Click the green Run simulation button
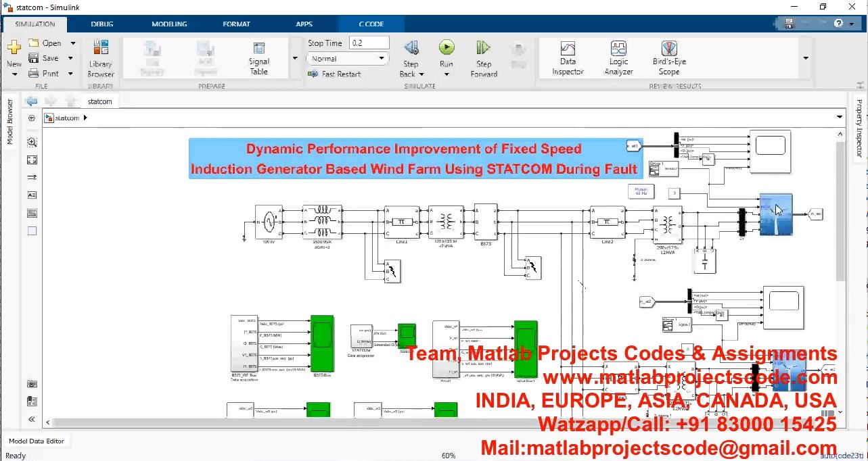868x461 pixels. pyautogui.click(x=446, y=48)
